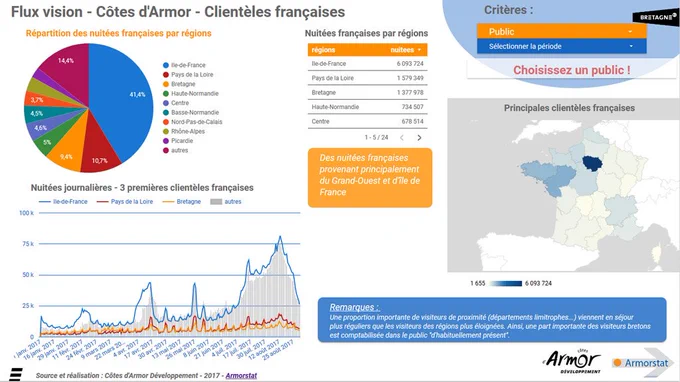Image resolution: width=680 pixels, height=382 pixels.
Task: Select Haute-Normandie pie legend entry
Action: pyautogui.click(x=190, y=93)
